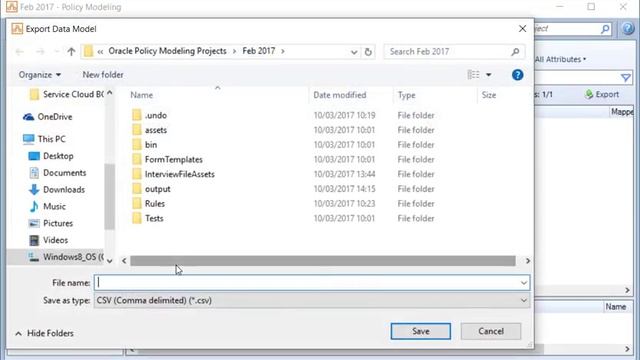Click the New folder button
The width and height of the screenshot is (640, 360).
pyautogui.click(x=103, y=75)
